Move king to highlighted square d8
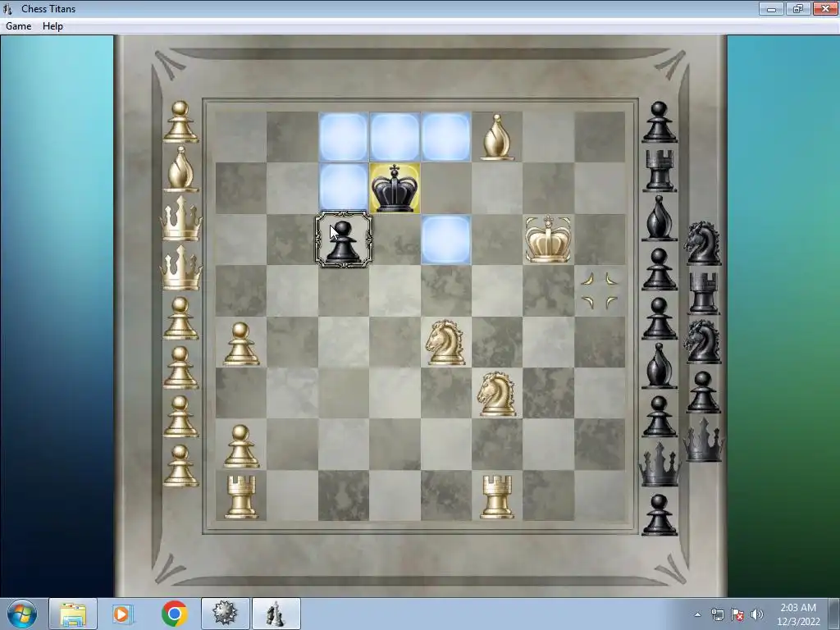The height and width of the screenshot is (630, 840). pyautogui.click(x=395, y=137)
